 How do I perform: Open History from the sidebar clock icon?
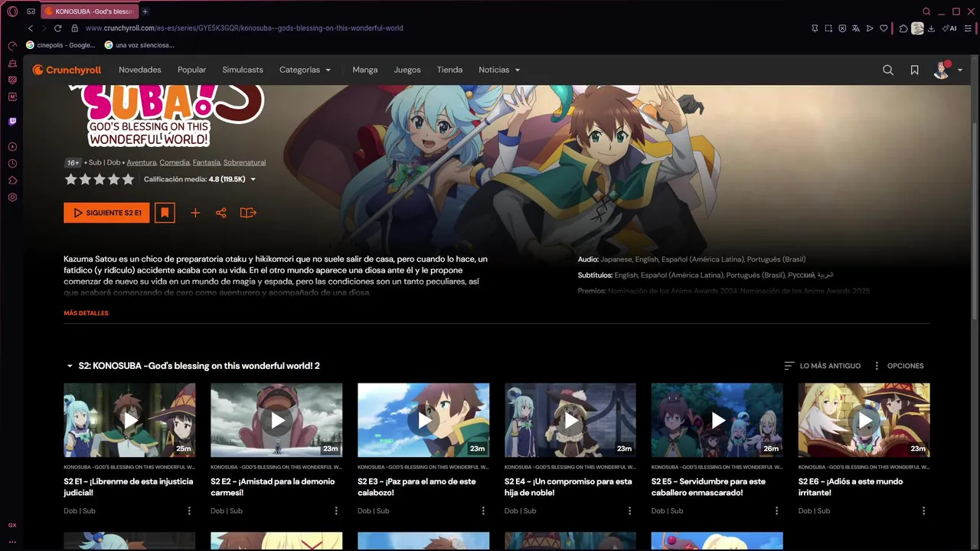point(12,164)
